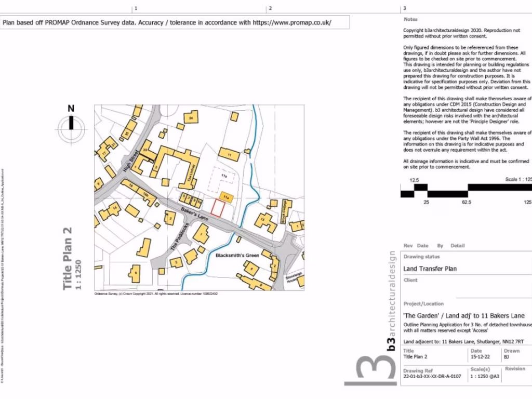This screenshot has height=399, width=532.
Task: Select the rectangular building numbered 11
Action: click(x=229, y=154)
